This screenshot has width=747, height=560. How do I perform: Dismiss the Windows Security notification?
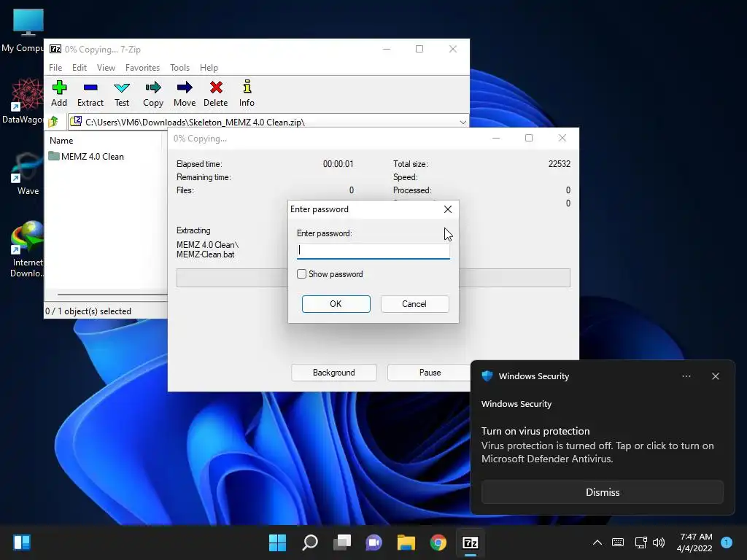[602, 492]
